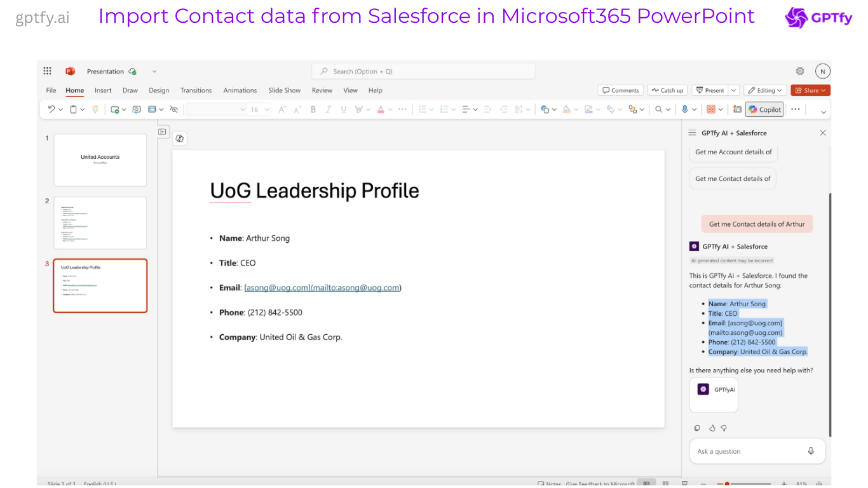
Task: Open the Editing mode dropdown
Action: tap(765, 90)
